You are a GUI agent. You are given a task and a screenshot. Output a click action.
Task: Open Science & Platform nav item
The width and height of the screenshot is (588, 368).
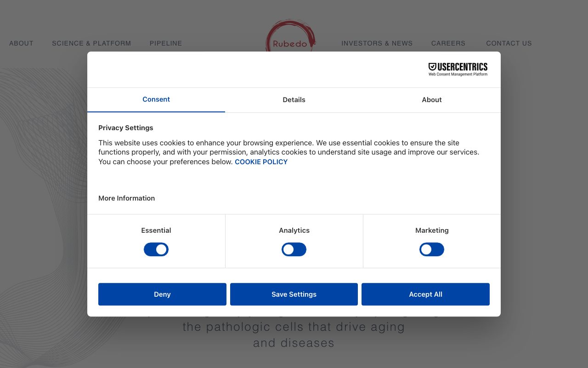[91, 43]
